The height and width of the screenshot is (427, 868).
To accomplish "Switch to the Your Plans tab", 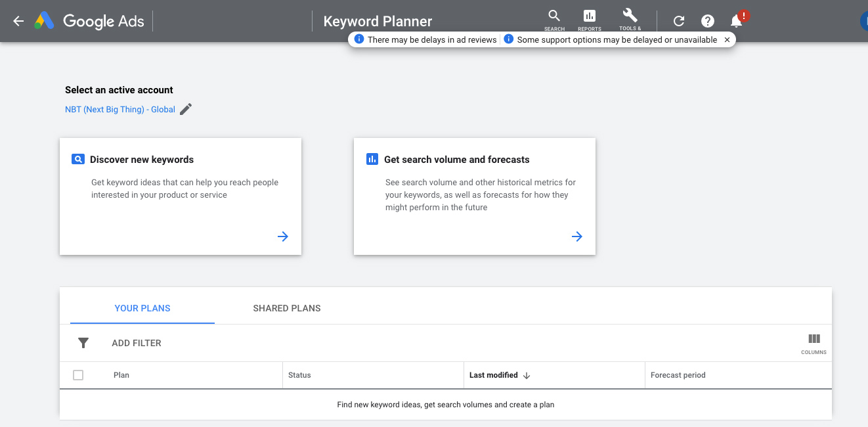I will [142, 308].
